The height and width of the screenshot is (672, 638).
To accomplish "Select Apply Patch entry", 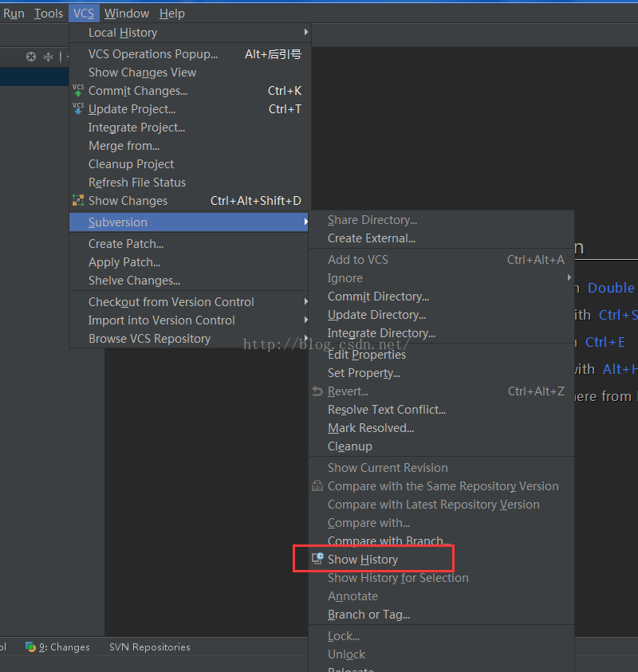I will pos(189,262).
